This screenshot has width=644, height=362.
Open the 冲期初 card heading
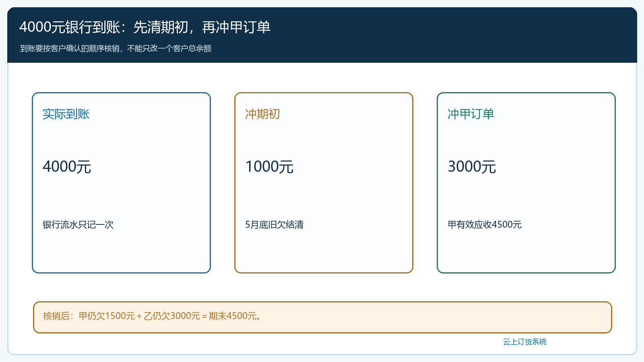262,114
